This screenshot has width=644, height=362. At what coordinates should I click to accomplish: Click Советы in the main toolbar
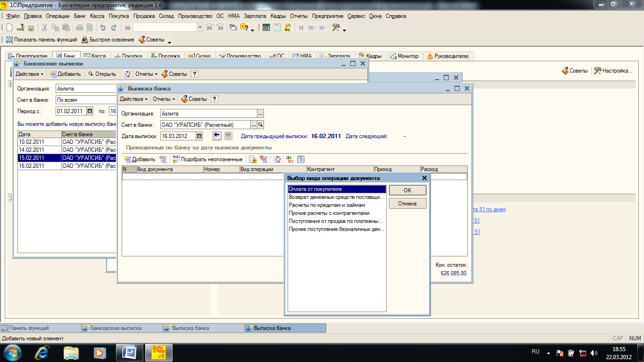pos(151,40)
